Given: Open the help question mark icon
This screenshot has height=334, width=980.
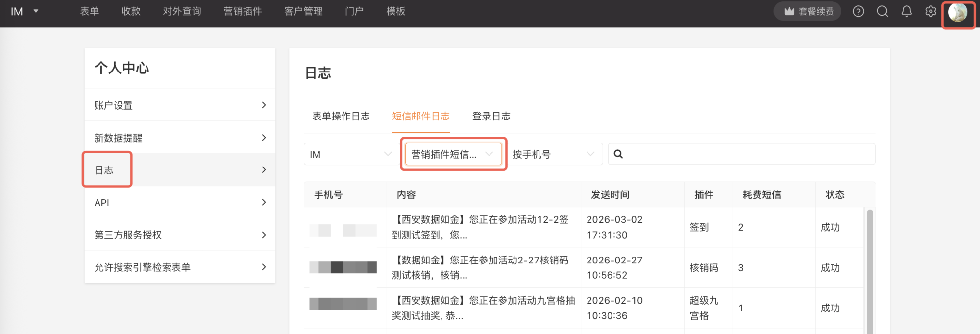Looking at the screenshot, I should coord(858,11).
